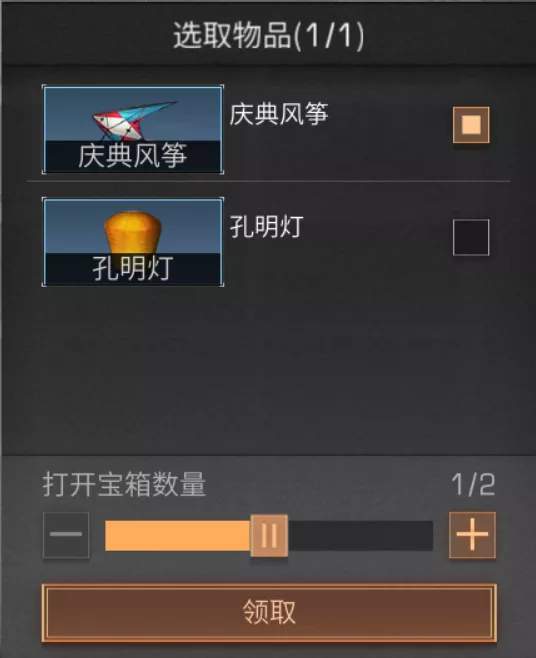This screenshot has height=658, width=536.
Task: Increase chest count with the plus icon
Action: [x=472, y=535]
